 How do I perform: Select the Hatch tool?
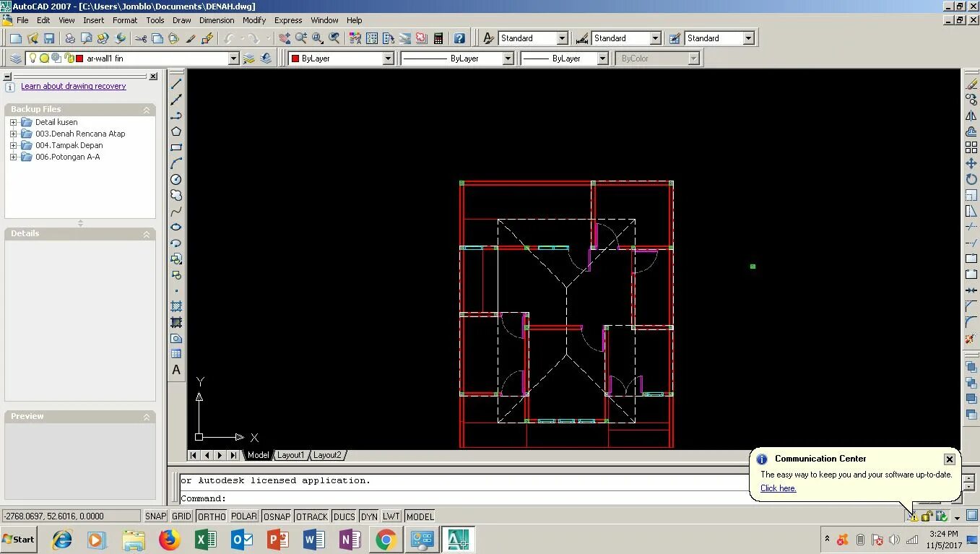coord(176,306)
